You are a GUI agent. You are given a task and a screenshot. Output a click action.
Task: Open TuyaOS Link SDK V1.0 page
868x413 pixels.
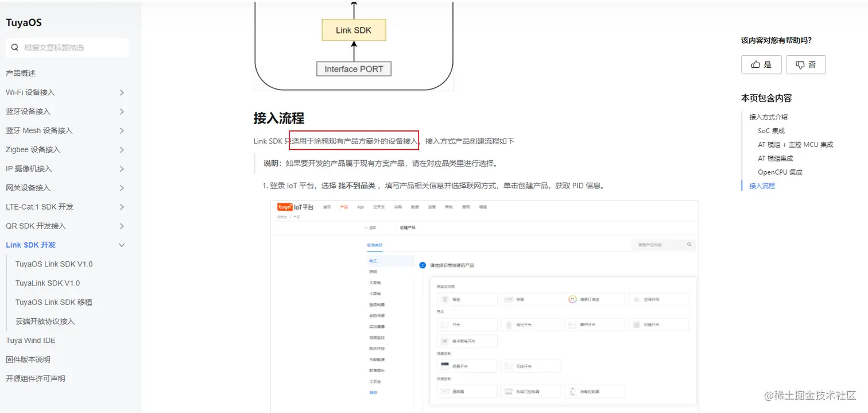(x=54, y=264)
